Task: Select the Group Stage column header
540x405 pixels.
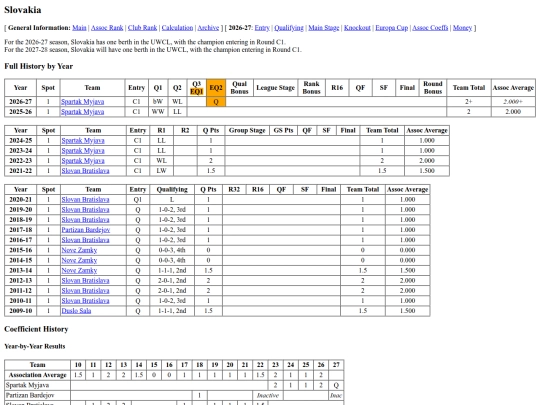Action: [x=247, y=131]
